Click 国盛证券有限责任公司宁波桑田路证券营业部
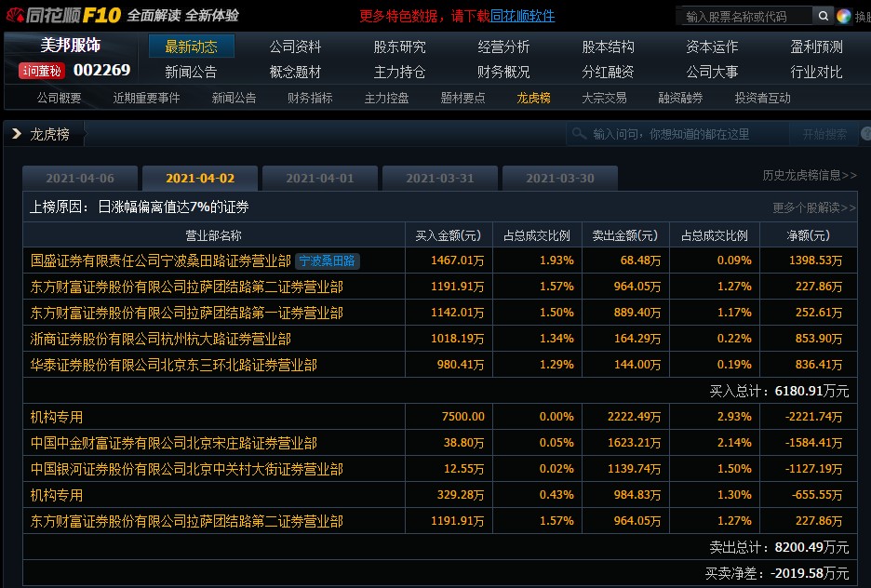 tap(161, 261)
